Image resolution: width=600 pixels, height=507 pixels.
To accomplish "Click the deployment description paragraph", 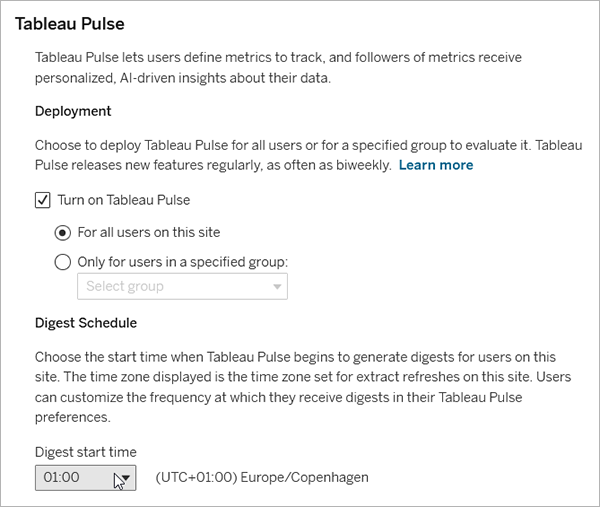I will (290, 154).
